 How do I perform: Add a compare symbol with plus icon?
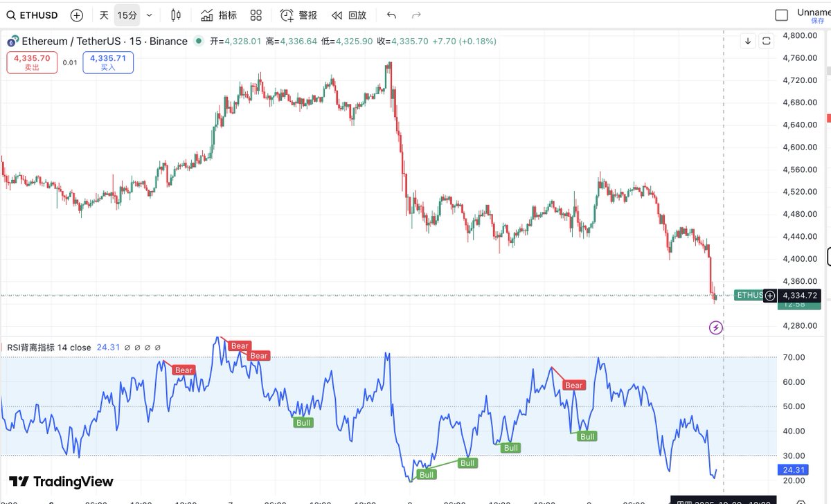(77, 15)
